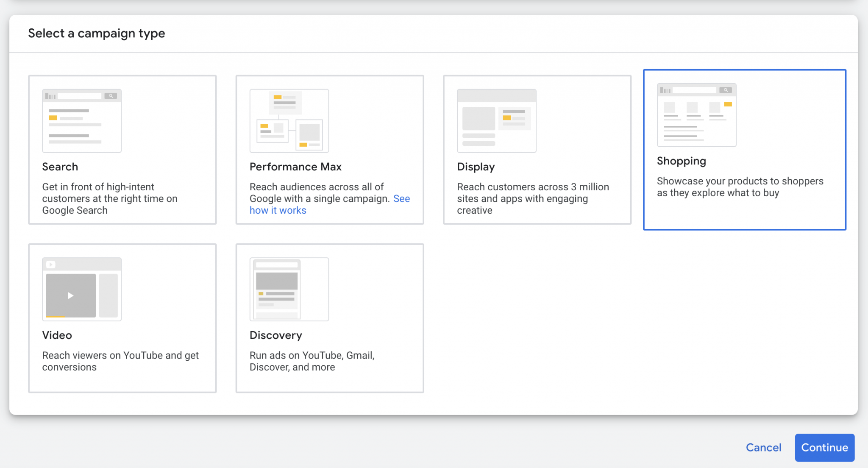Click the Display card description about 3 million sites
The height and width of the screenshot is (468, 868).
(532, 198)
